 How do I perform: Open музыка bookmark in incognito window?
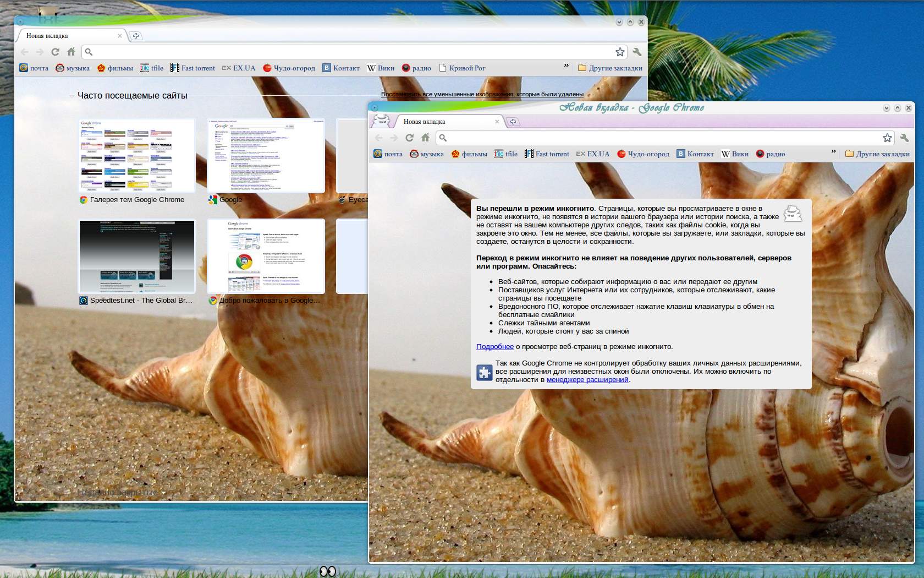(x=426, y=154)
